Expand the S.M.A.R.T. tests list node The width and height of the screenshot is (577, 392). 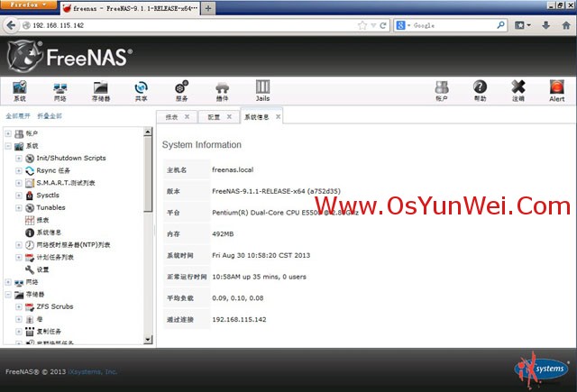click(18, 183)
